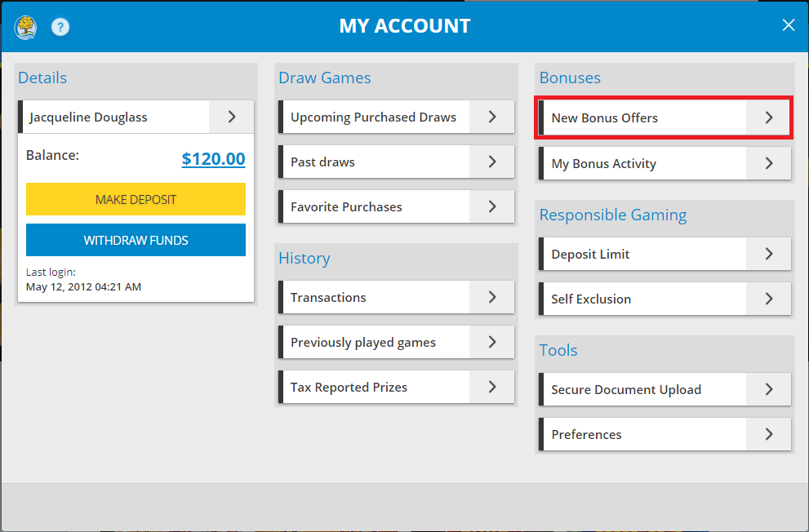This screenshot has height=532, width=809.
Task: Click chevron next to My Bonus Activity
Action: pos(769,163)
